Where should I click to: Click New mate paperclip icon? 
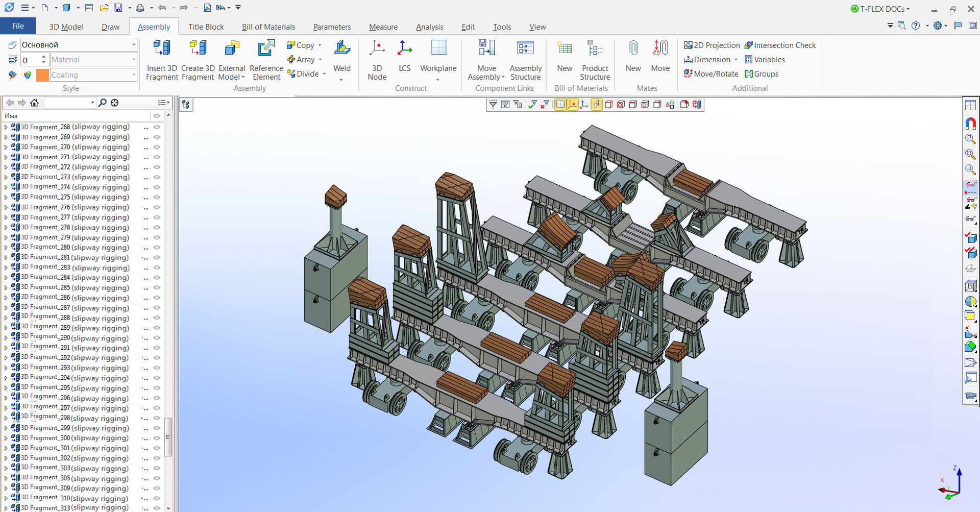633,48
